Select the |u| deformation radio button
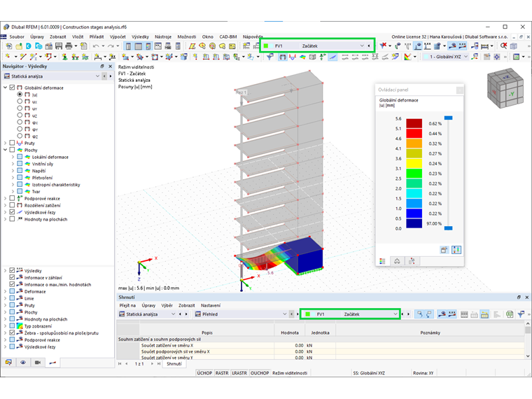 click(x=20, y=94)
